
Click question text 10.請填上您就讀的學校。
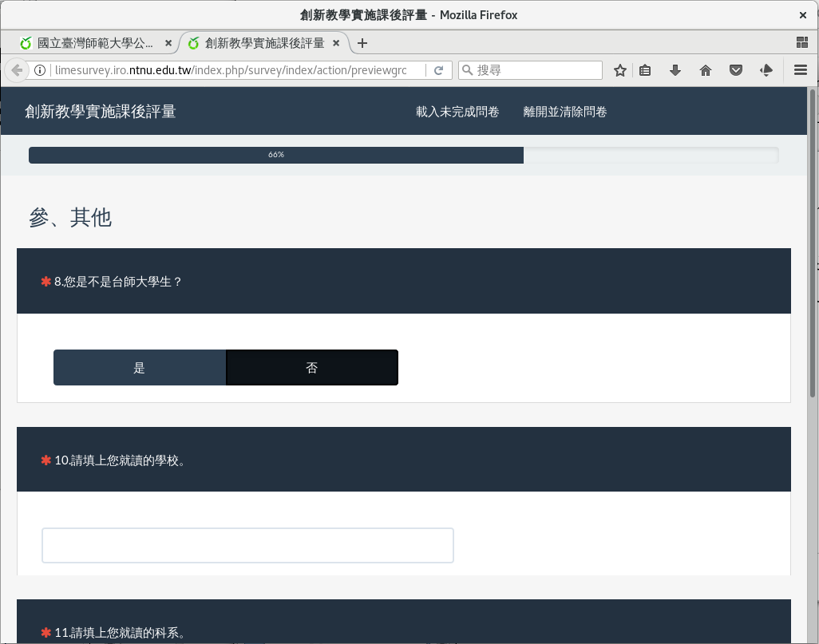(121, 460)
